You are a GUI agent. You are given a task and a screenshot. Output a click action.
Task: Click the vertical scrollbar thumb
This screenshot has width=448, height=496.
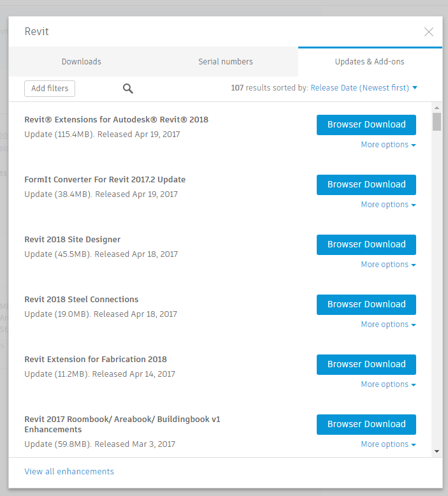point(437,122)
